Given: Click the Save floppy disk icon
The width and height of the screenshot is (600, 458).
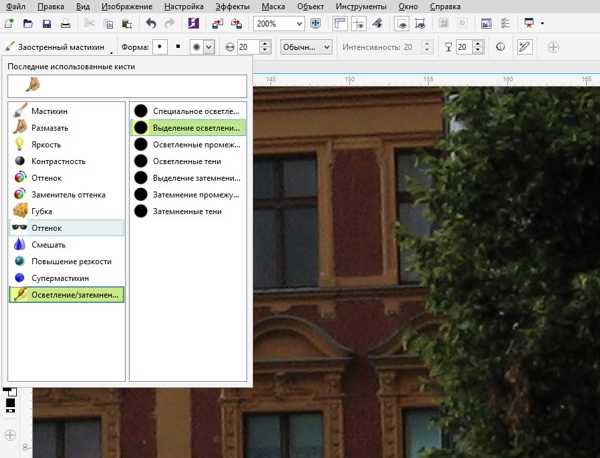Looking at the screenshot, I should coord(47,24).
